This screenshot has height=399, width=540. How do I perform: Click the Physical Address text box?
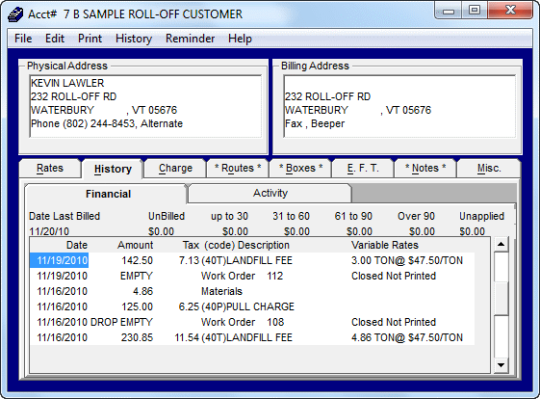point(145,106)
